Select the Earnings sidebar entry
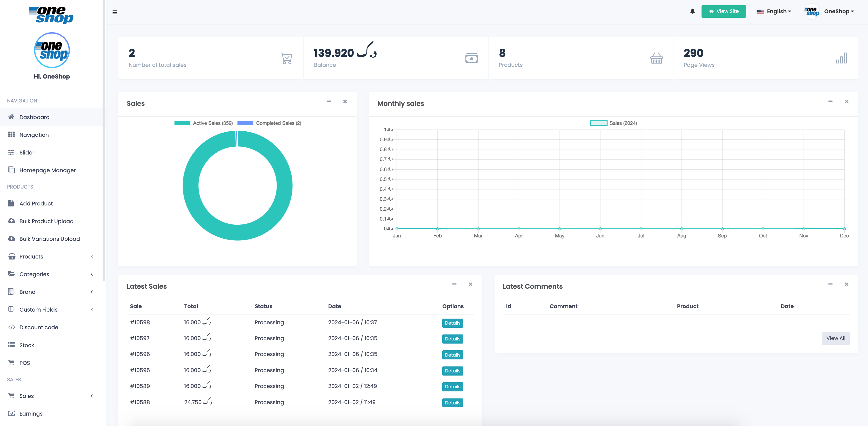The height and width of the screenshot is (426, 868). [31, 413]
